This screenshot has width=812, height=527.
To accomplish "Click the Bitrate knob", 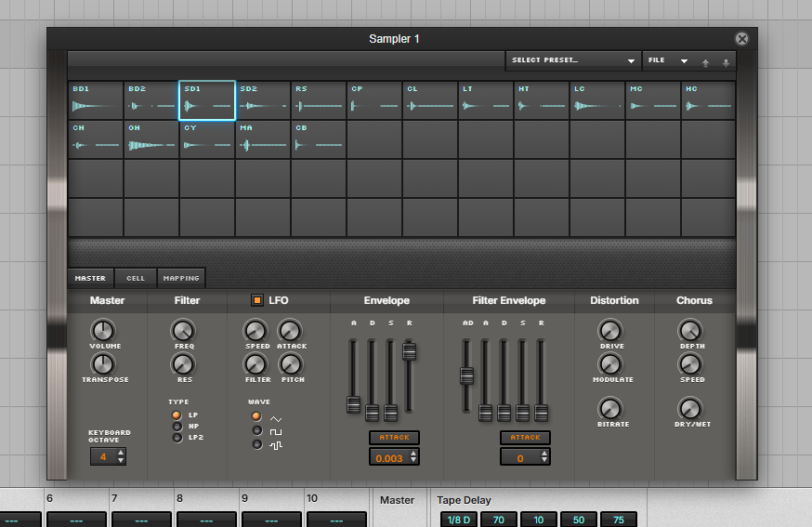I will [609, 408].
